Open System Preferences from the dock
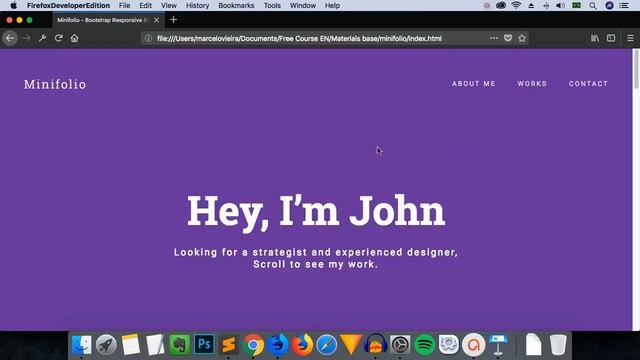Screen dimensions: 640x360 point(400,345)
